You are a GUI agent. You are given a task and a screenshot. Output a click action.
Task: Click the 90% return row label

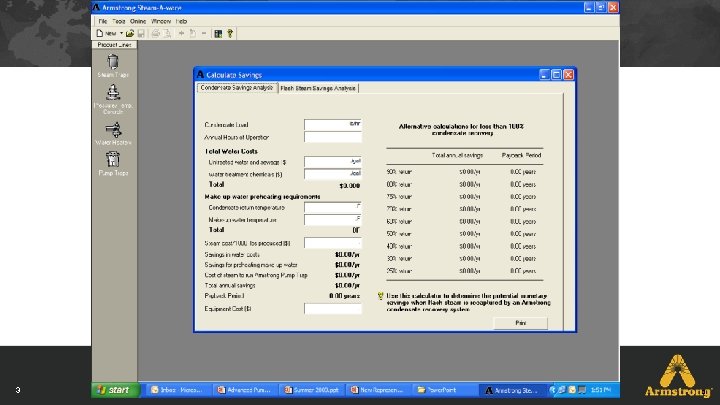click(399, 172)
